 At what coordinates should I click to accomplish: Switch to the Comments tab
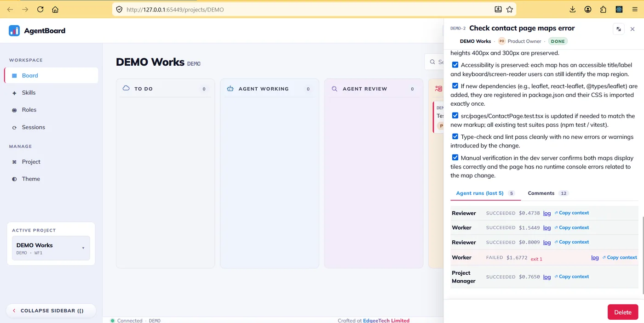(x=548, y=193)
